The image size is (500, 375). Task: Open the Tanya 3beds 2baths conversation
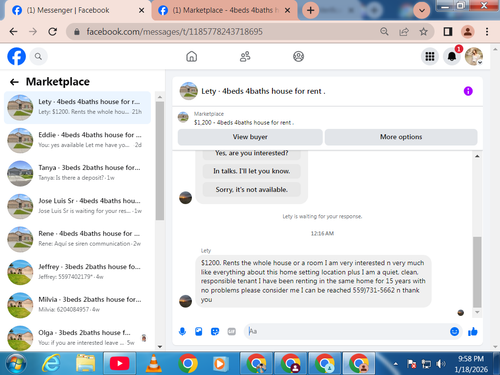tap(77, 173)
